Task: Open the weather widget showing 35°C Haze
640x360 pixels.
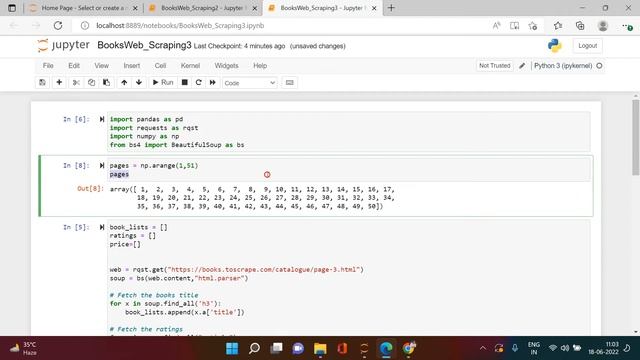Action: pyautogui.click(x=24, y=348)
